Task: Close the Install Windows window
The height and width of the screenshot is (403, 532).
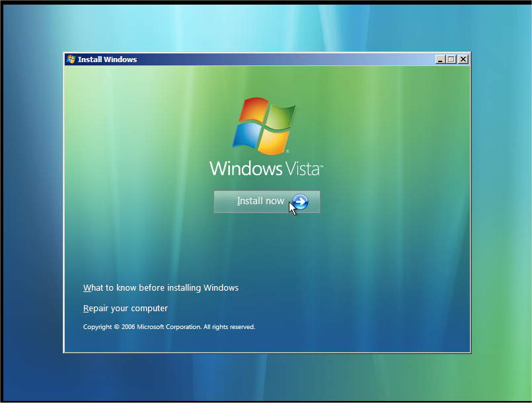Action: 463,59
